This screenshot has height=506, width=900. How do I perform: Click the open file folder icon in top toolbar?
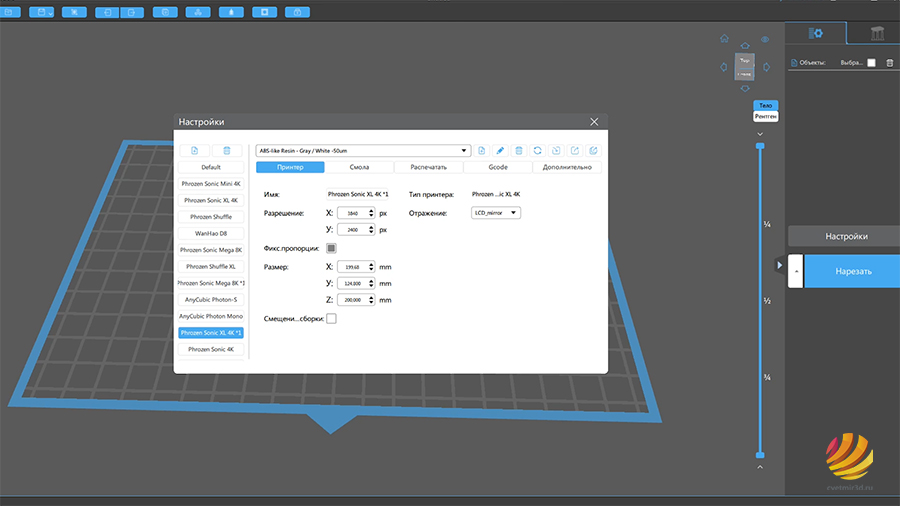pyautogui.click(x=9, y=12)
